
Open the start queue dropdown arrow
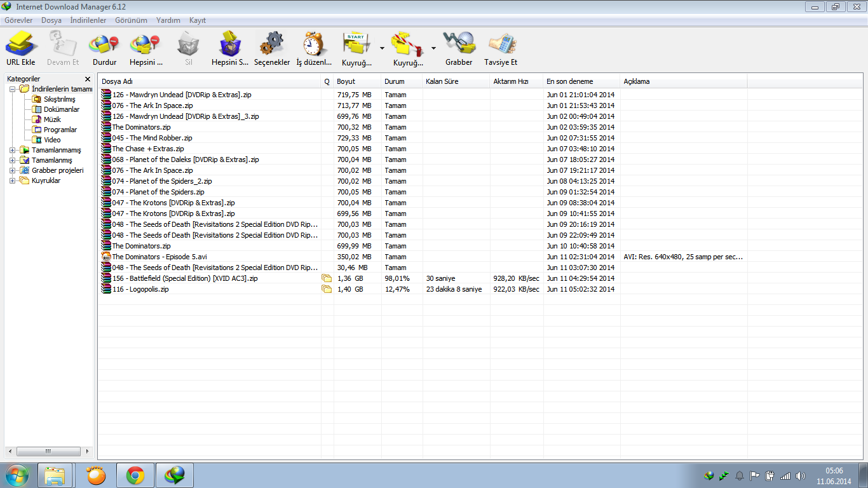(x=382, y=48)
